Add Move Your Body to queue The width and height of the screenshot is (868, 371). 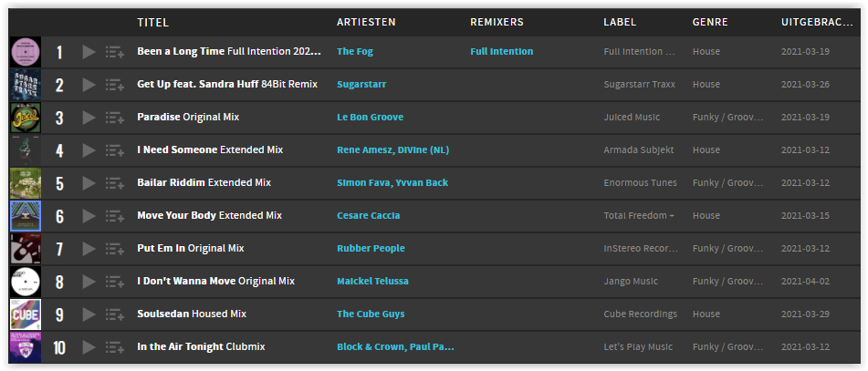[115, 216]
